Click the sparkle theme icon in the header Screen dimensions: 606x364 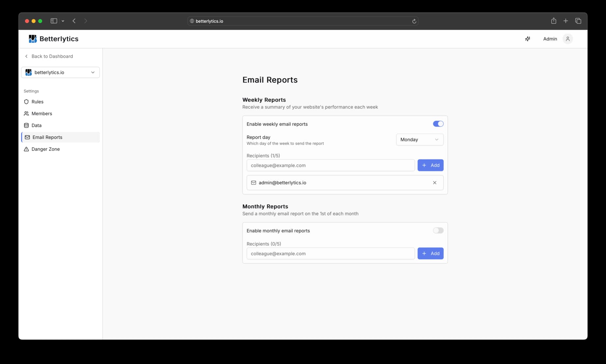pos(528,39)
